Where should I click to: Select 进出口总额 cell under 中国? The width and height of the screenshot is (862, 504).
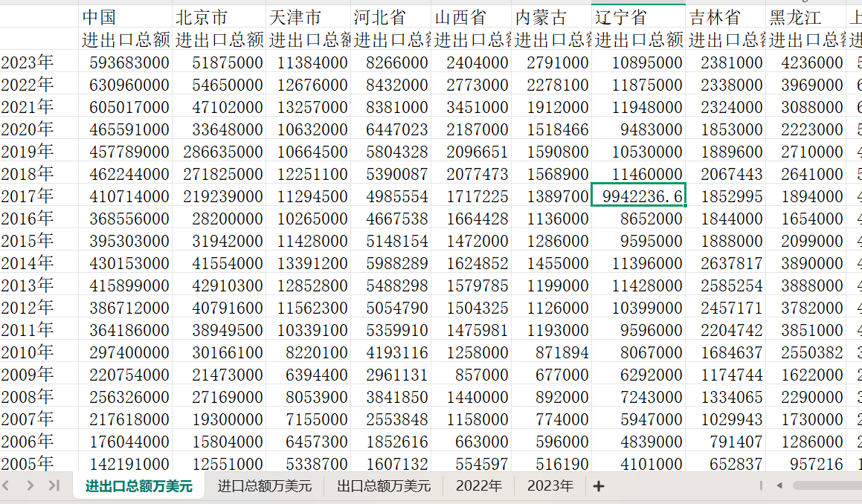126,39
